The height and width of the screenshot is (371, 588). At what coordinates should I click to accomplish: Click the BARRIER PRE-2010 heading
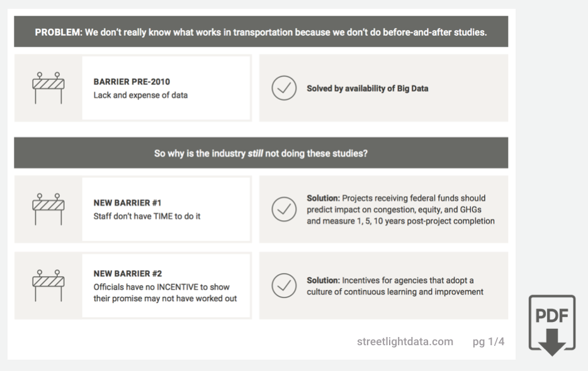tap(132, 82)
